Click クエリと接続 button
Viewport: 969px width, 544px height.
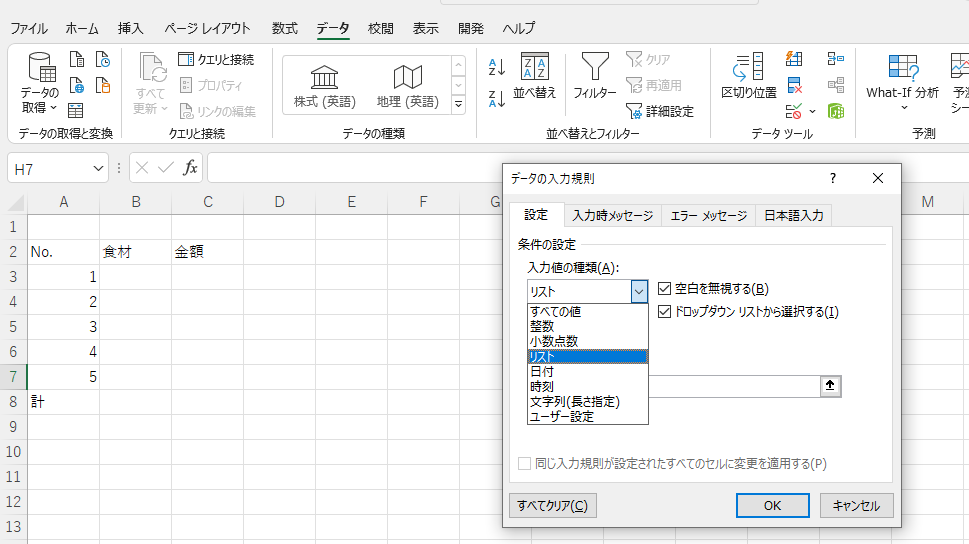pos(216,59)
